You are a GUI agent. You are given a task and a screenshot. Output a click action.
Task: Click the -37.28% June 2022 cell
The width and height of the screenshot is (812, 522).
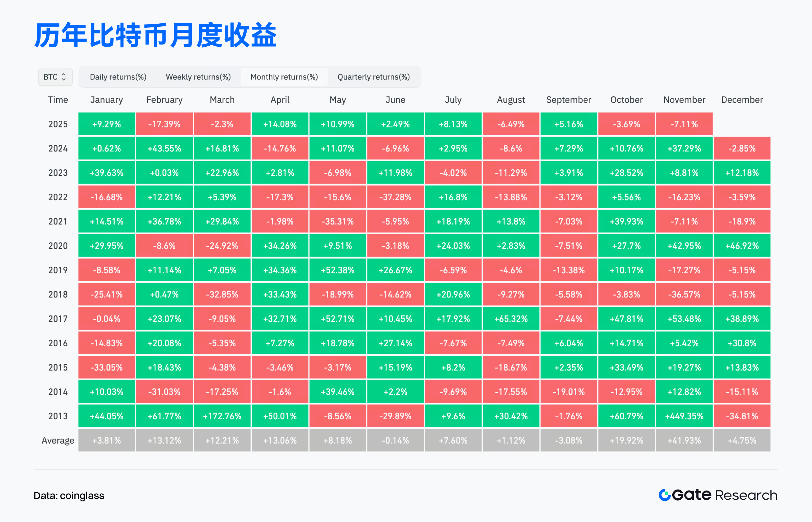395,197
